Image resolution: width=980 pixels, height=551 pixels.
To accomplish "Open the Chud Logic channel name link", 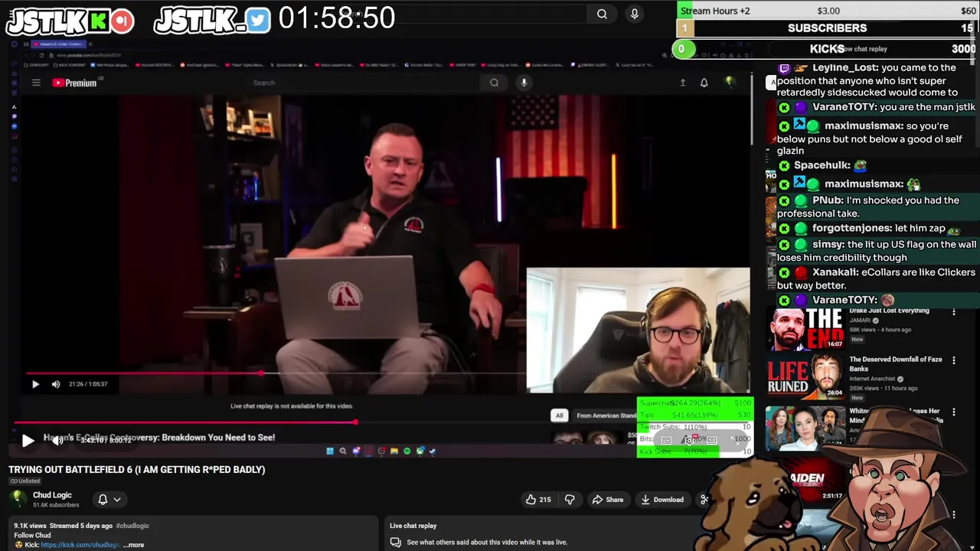I will (x=52, y=495).
